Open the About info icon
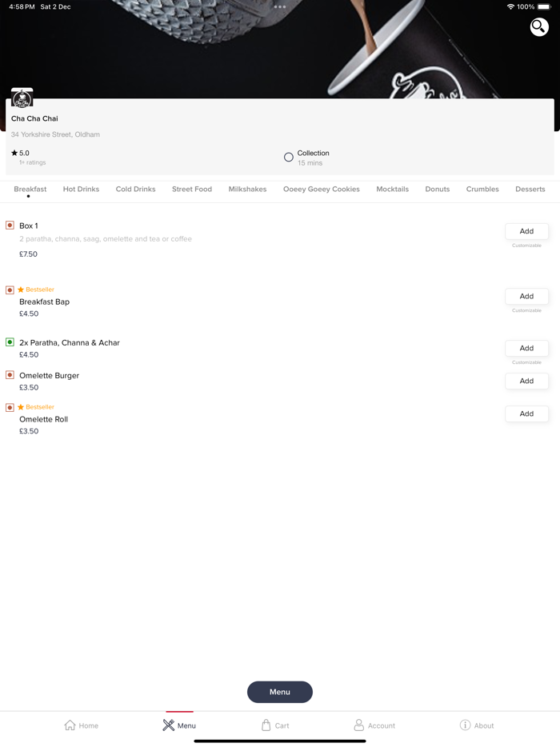Screen dimensions: 560x747 (x=465, y=725)
